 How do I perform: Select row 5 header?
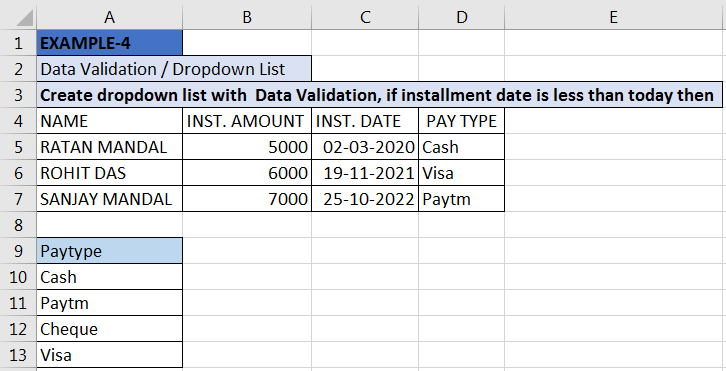(x=18, y=147)
